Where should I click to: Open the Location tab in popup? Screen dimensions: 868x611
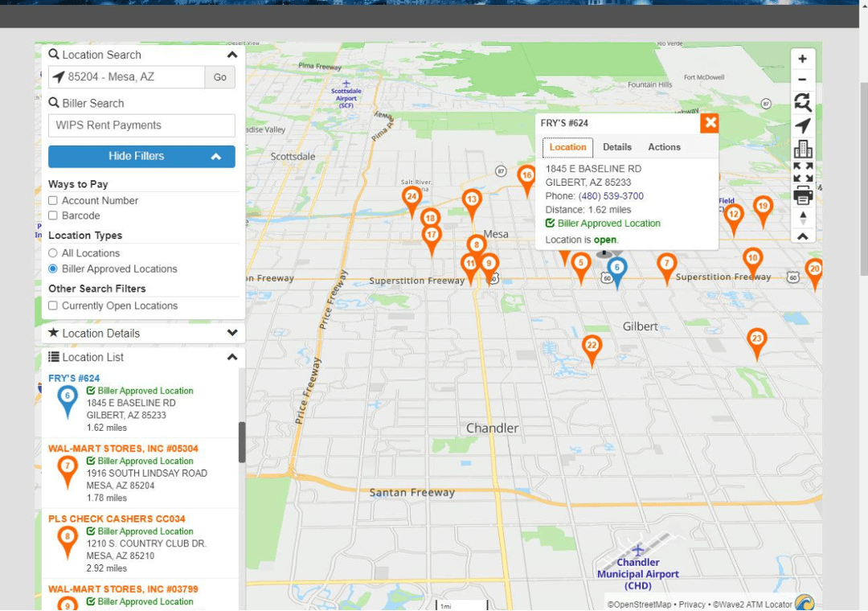point(567,147)
